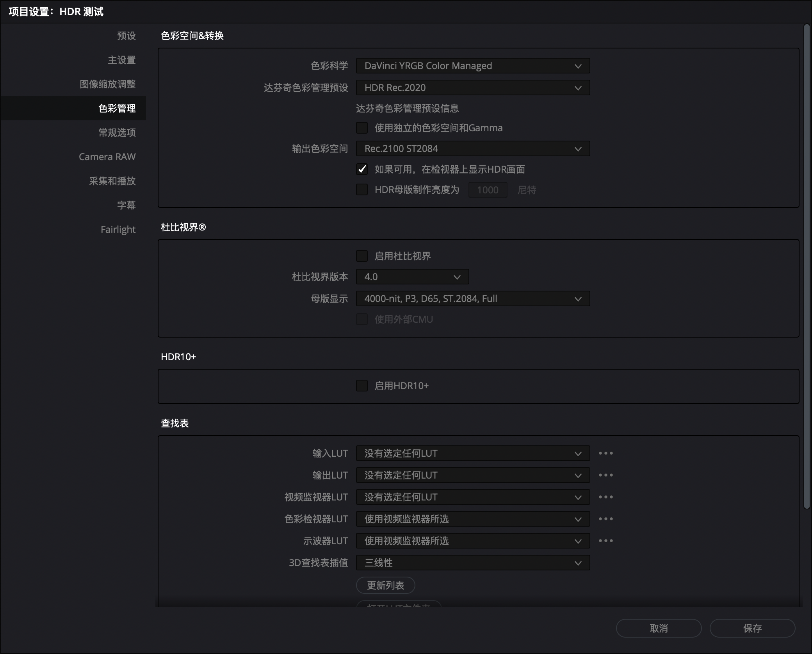This screenshot has height=654, width=812.
Task: Open the three-dot options for 色彩检视器LUT
Action: coord(605,519)
